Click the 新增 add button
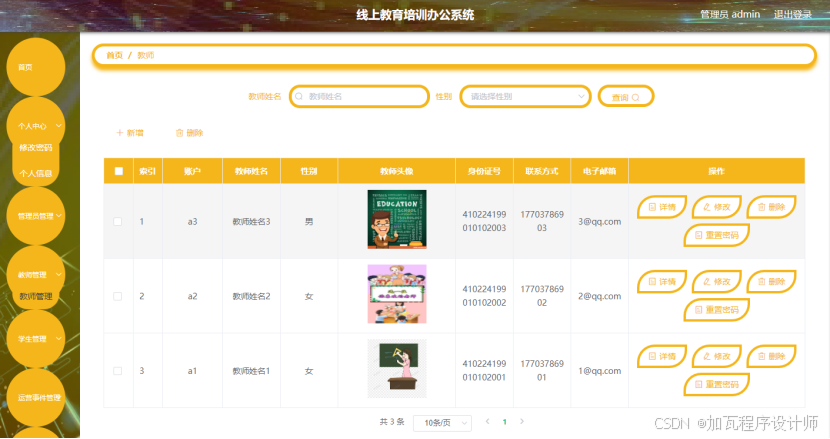 130,133
